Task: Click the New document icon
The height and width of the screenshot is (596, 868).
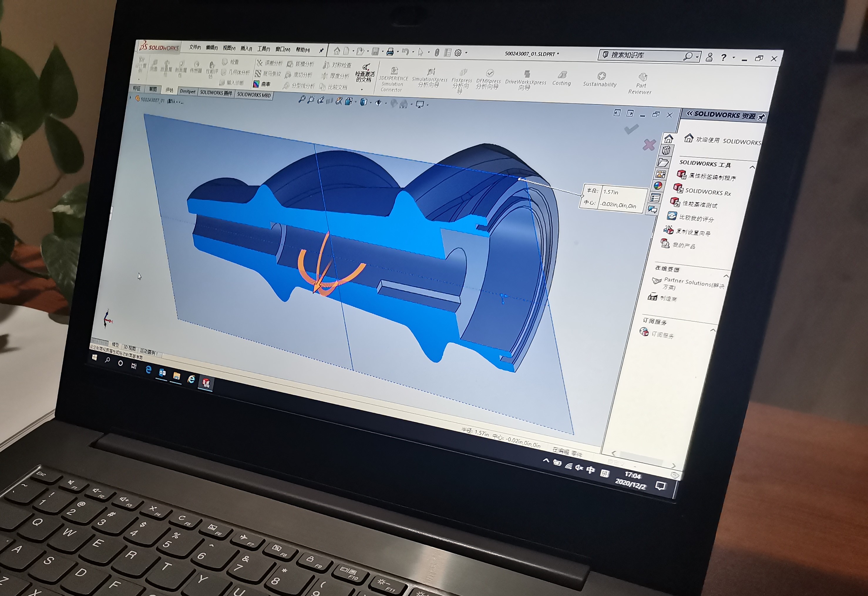Action: (346, 51)
